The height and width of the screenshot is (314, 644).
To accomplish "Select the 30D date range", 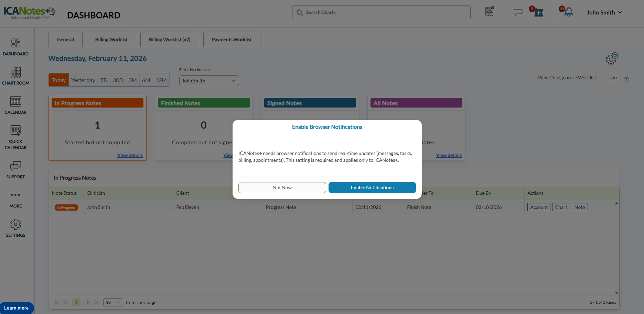I will point(118,80).
